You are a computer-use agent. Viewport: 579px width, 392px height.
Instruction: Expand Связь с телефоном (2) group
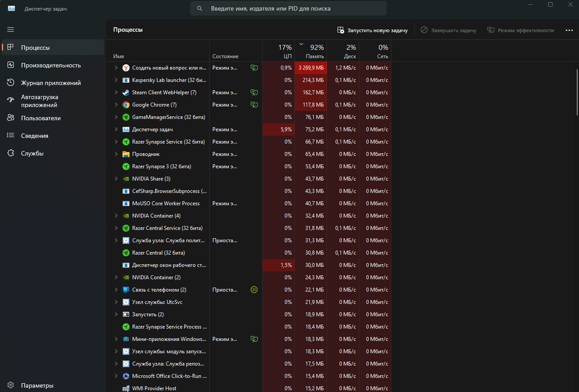116,290
